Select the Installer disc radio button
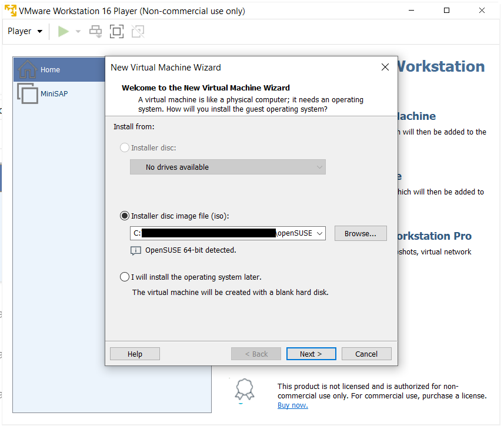 pos(125,148)
